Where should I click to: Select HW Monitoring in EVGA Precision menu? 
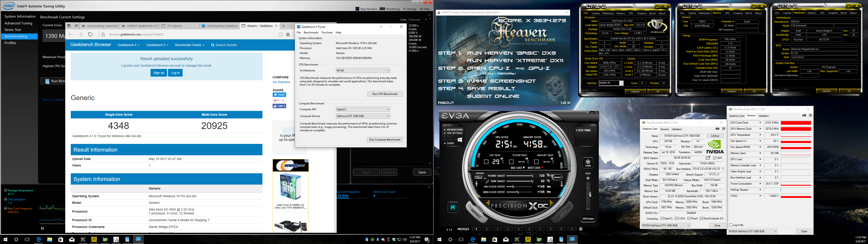click(455, 130)
